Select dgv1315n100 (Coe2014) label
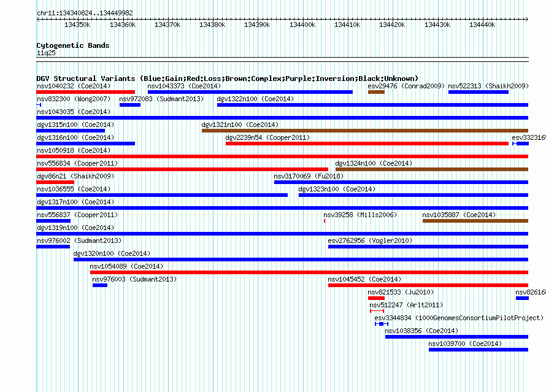Viewport: 546px width, 392px height. click(x=75, y=125)
